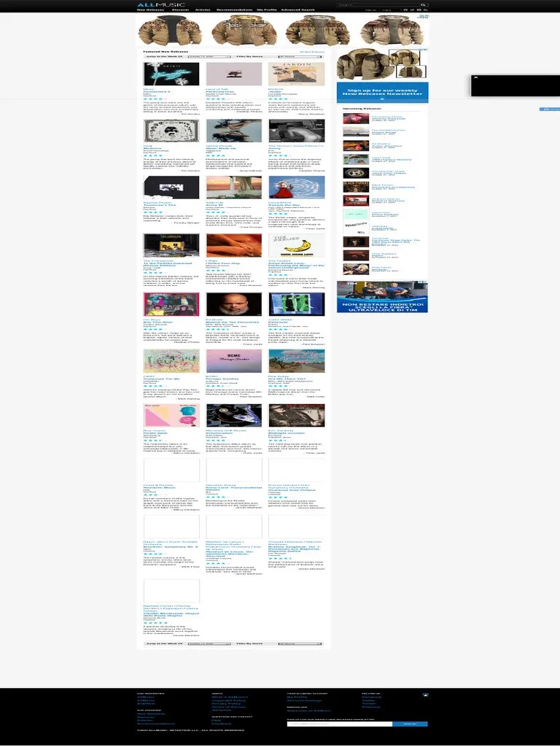Open the top Filter By Genre dropdown

click(x=300, y=57)
